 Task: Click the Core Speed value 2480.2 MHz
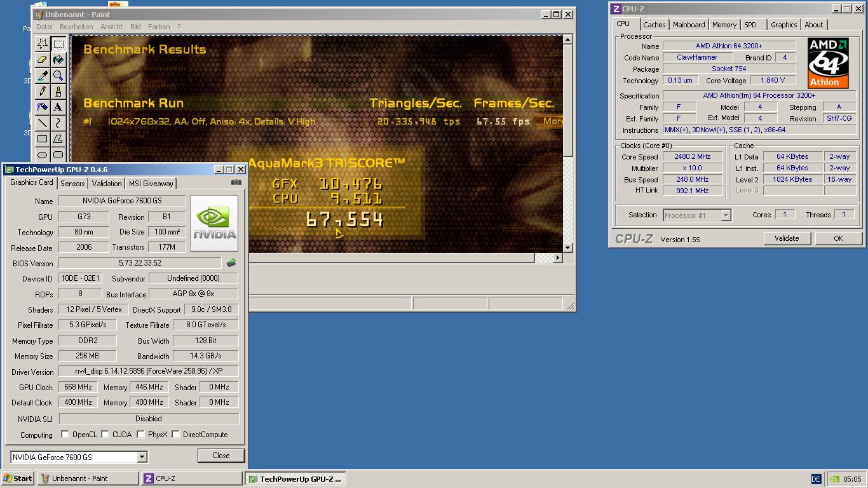[693, 156]
